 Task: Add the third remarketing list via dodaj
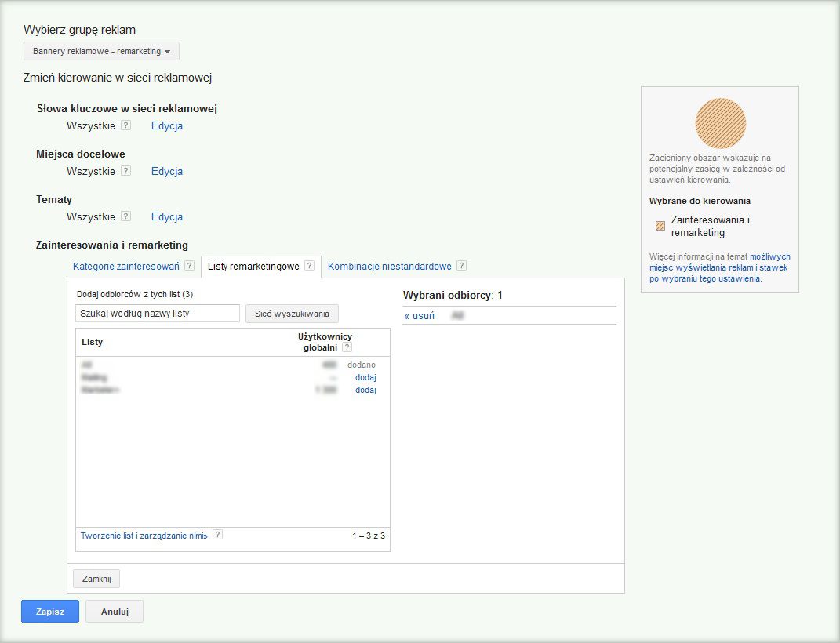click(x=365, y=391)
